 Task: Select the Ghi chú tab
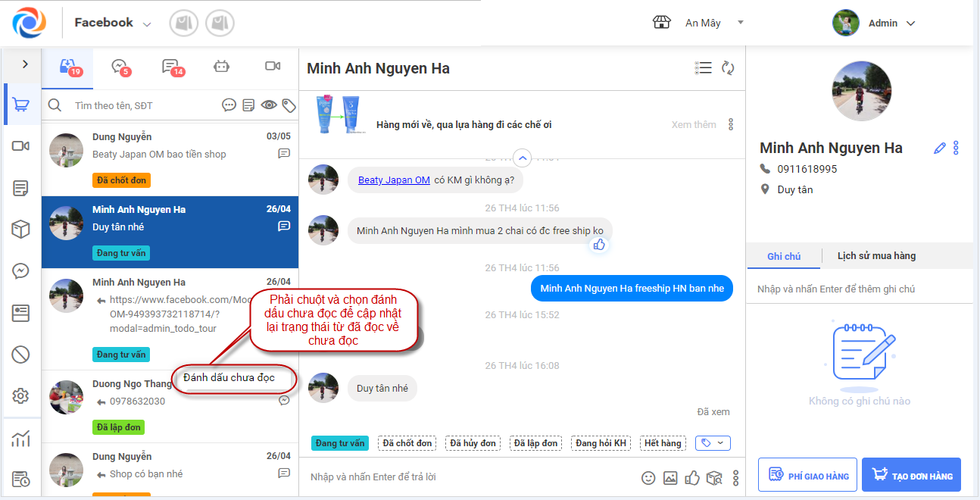pos(784,256)
